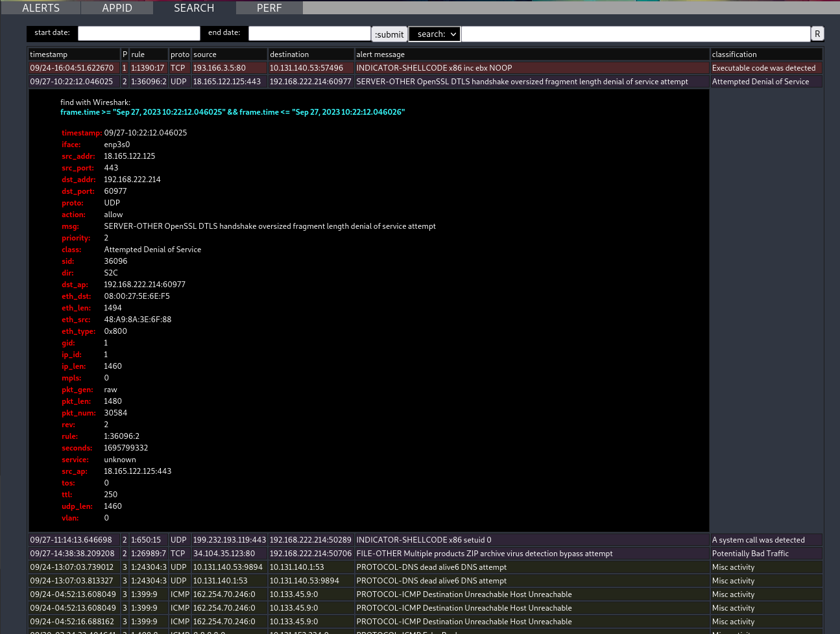Expand the 09/24-13:07:03.813327 DNS alert row
The image size is (840, 634).
click(426, 581)
